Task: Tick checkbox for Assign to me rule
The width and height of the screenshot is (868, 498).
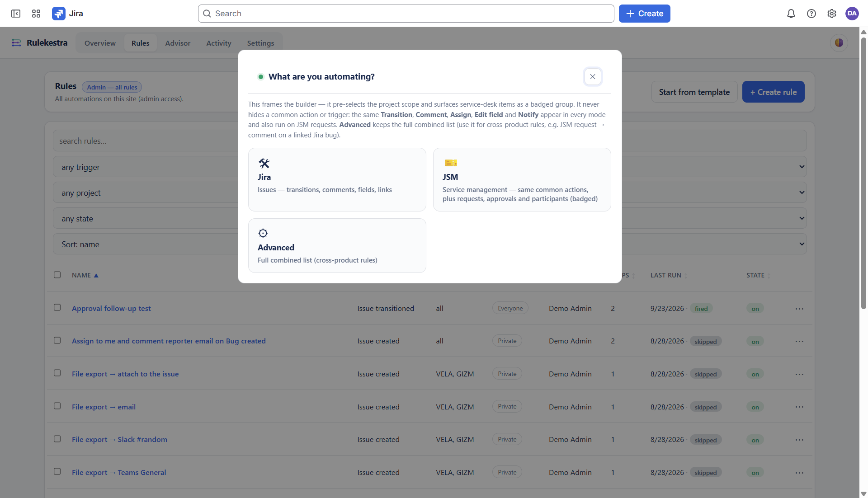Action: [57, 340]
